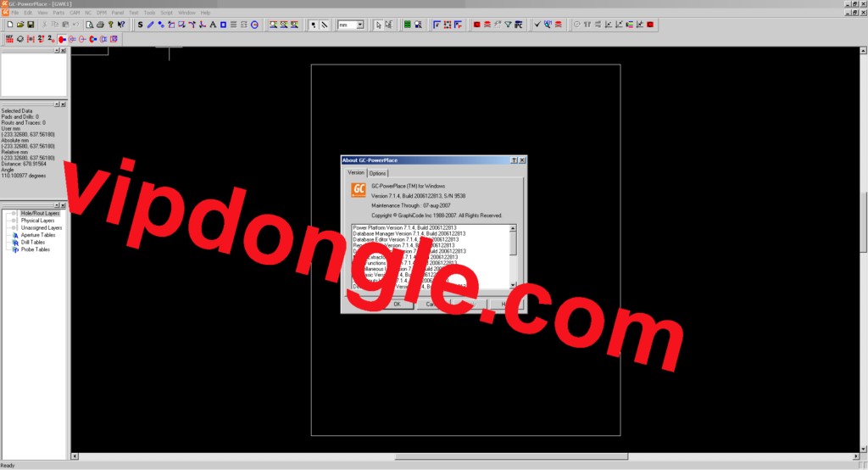
Task: Click the 'S' select tool icon
Action: pos(140,25)
